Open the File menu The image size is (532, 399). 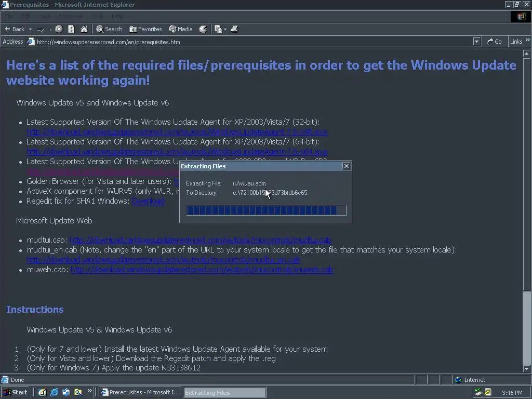pos(8,16)
